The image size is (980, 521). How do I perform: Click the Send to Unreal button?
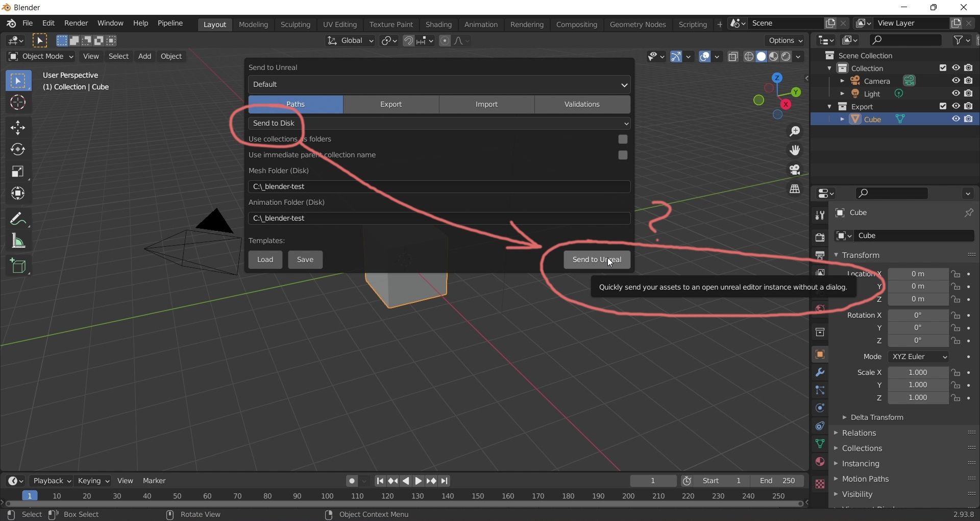pyautogui.click(x=596, y=259)
